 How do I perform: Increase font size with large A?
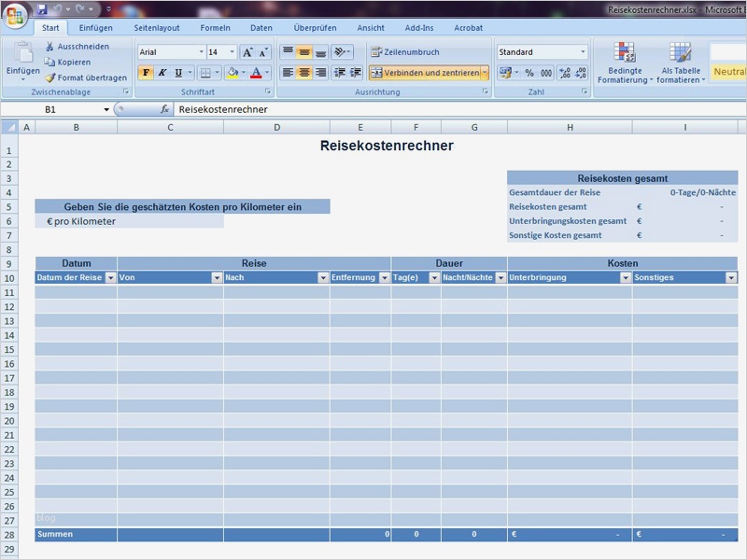(247, 52)
